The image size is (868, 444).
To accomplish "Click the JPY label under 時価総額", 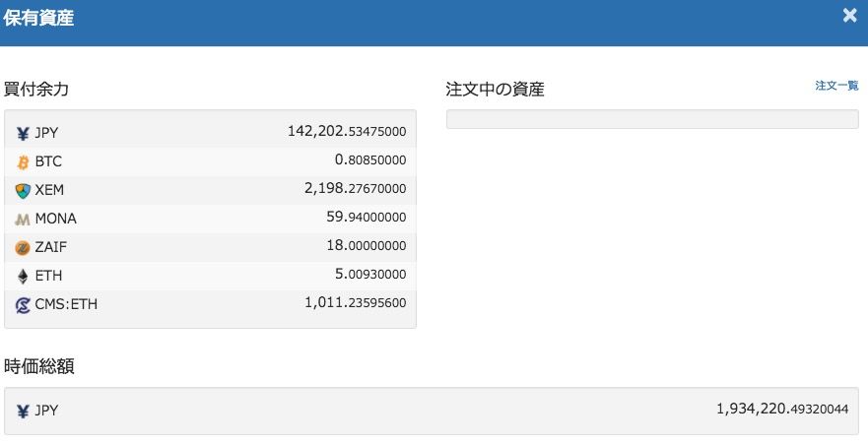I will [46, 411].
